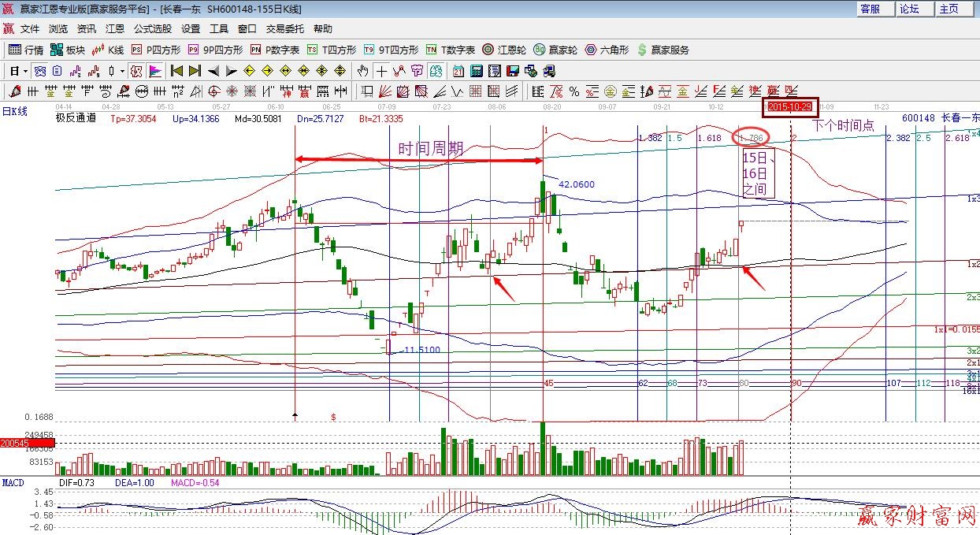Open the 六角形 hexagon tool
The height and width of the screenshot is (535, 980).
click(x=606, y=50)
